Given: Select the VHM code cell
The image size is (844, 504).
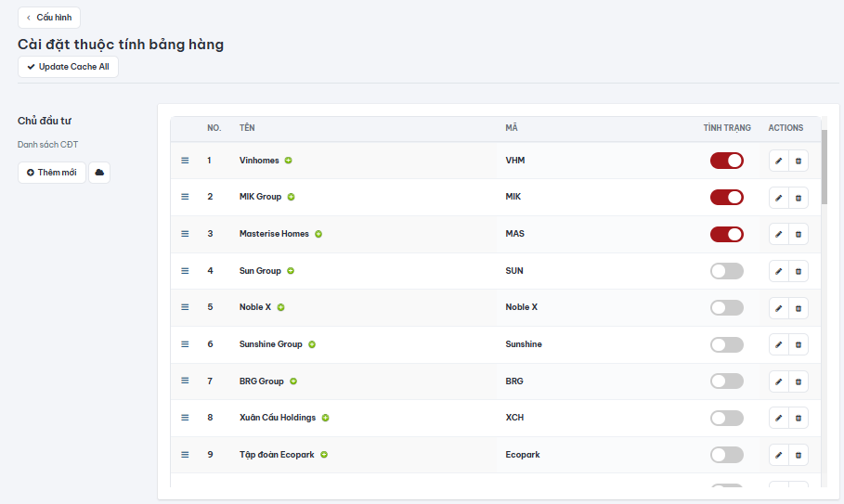Looking at the screenshot, I should click(x=515, y=161).
